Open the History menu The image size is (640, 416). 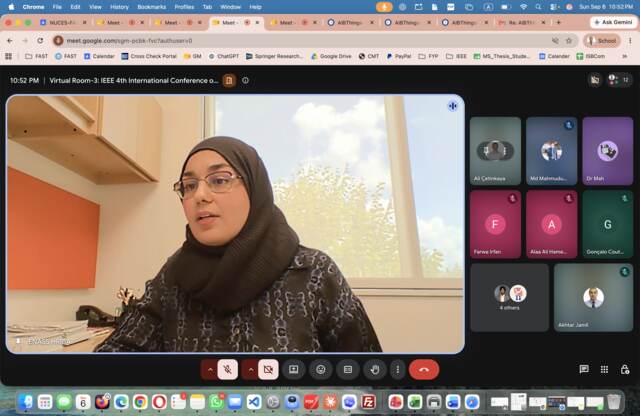coord(119,7)
